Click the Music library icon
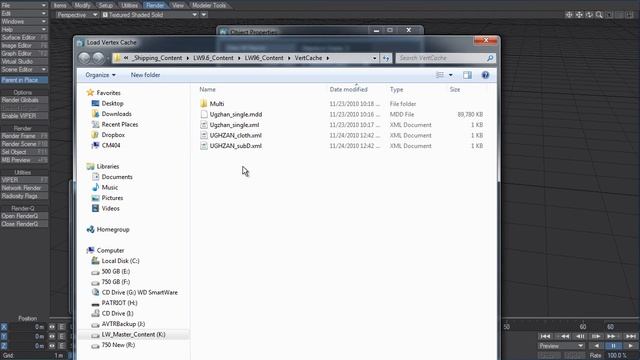640x360 pixels. [95, 187]
